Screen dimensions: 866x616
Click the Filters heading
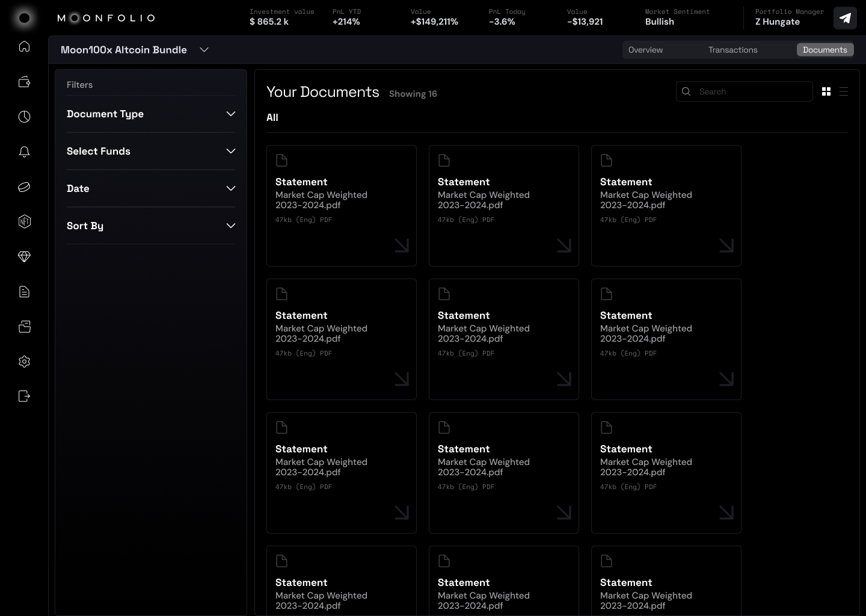point(79,85)
